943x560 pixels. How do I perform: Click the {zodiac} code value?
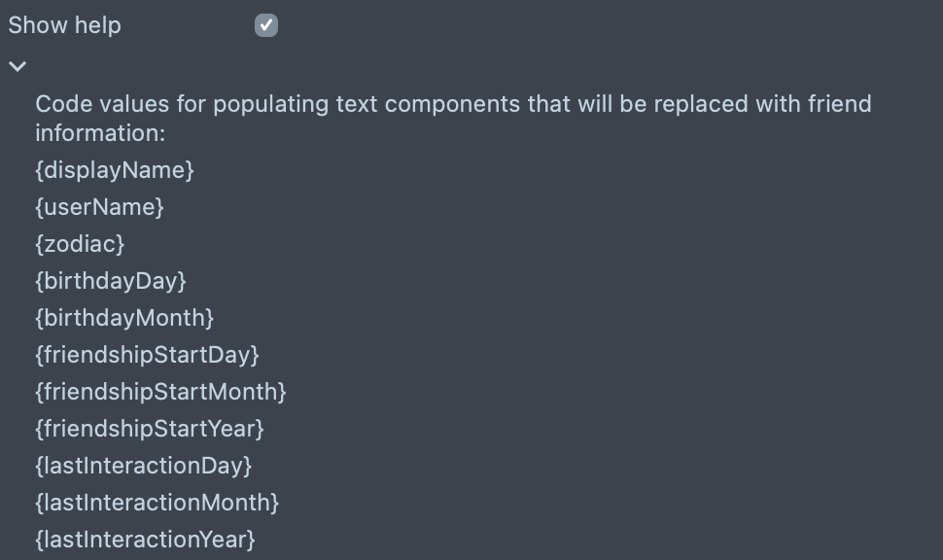click(x=80, y=244)
